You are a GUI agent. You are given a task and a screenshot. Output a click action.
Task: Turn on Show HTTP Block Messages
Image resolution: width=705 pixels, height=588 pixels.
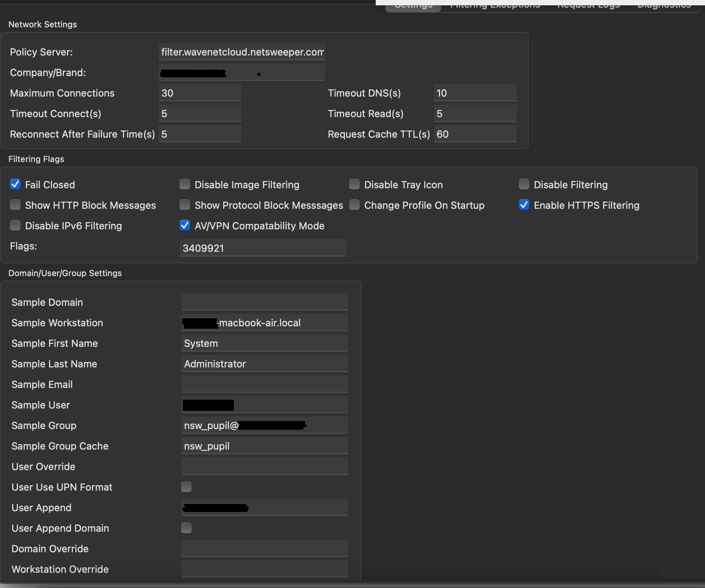15,205
